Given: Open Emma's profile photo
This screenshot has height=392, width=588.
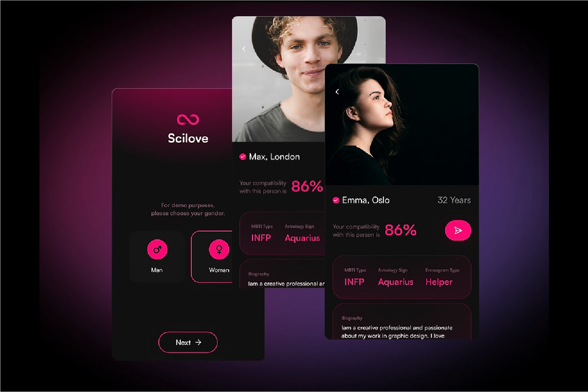Looking at the screenshot, I should click(402, 124).
